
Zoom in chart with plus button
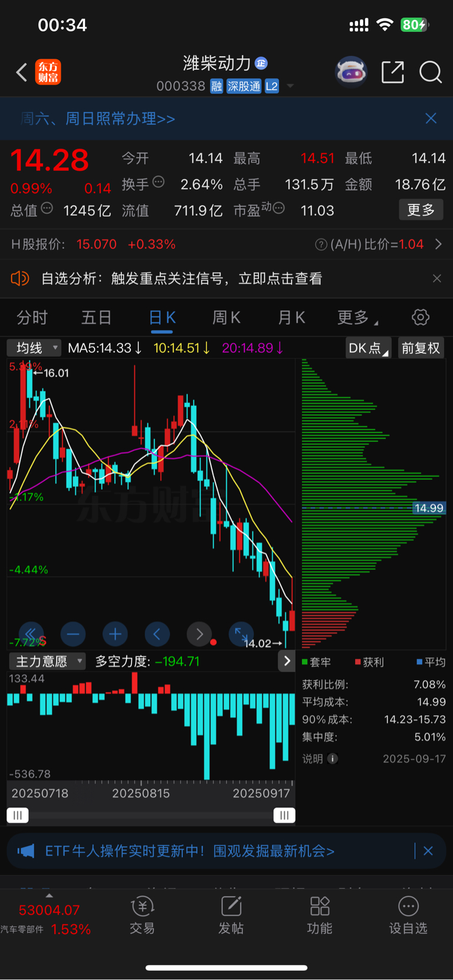click(x=116, y=634)
